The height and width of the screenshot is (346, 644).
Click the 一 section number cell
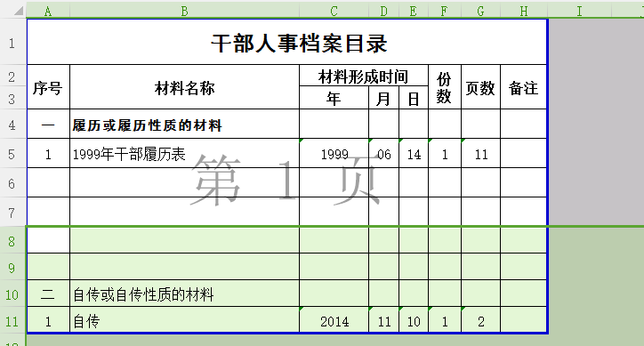coord(48,125)
